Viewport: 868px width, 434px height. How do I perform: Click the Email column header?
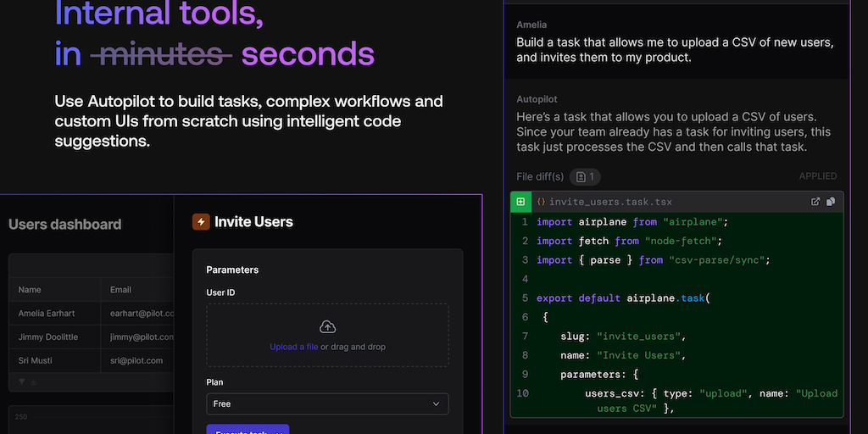[x=121, y=289]
